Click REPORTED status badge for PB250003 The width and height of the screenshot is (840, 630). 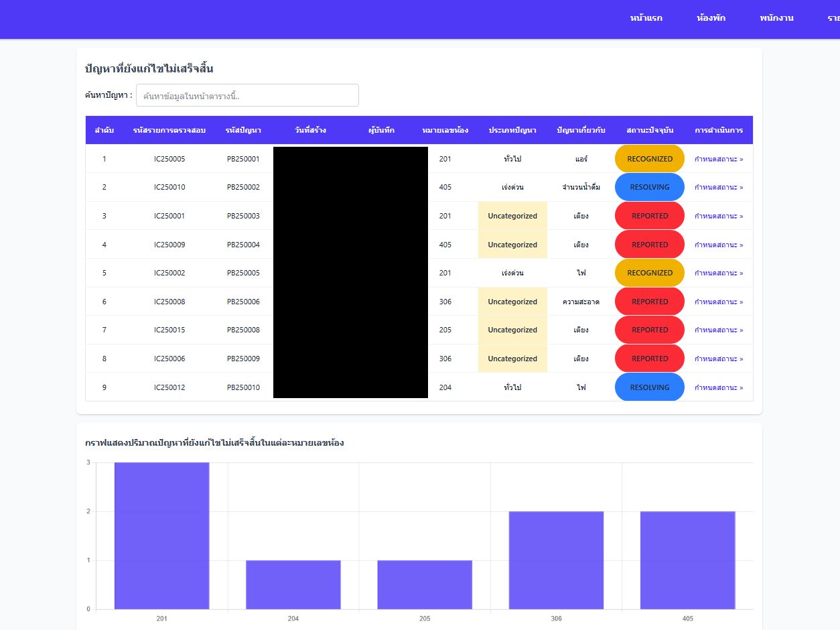pyautogui.click(x=649, y=216)
